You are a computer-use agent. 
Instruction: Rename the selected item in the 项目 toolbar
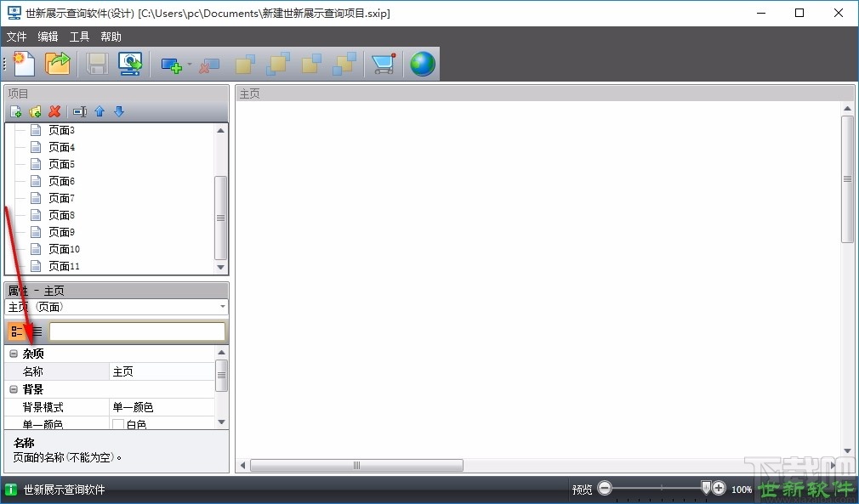tap(80, 111)
